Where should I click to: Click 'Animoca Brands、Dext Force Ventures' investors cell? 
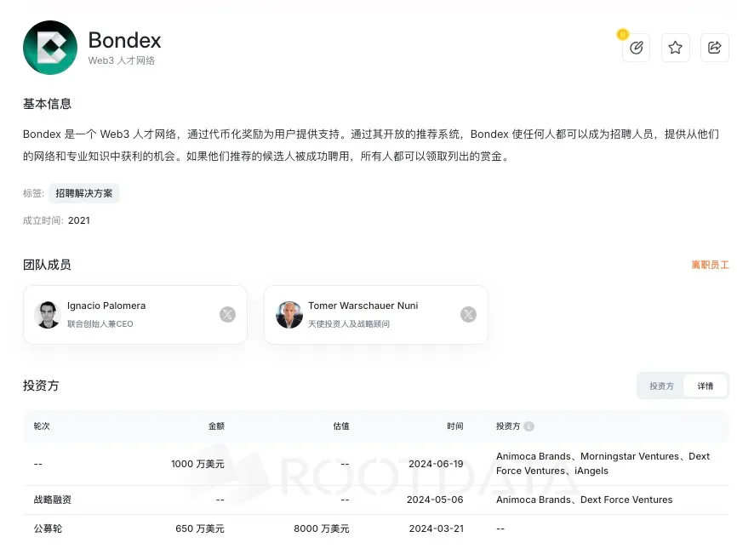(x=585, y=500)
